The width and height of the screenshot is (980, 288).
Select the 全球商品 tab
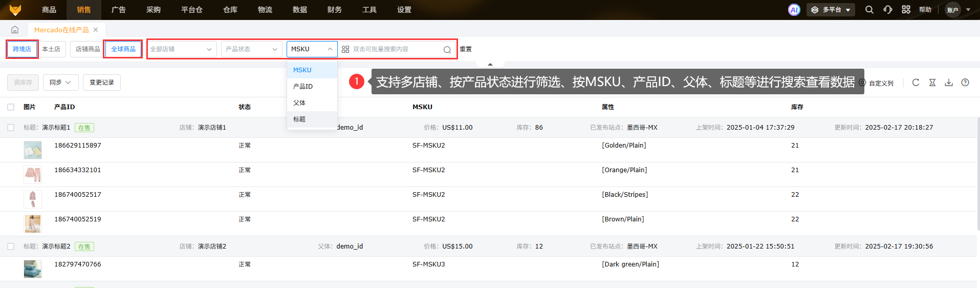(x=123, y=49)
